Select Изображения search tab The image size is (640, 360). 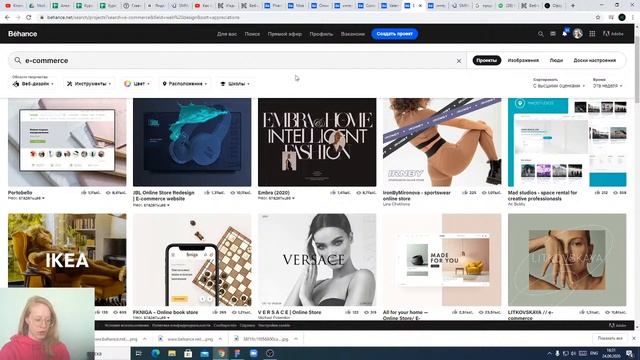pyautogui.click(x=523, y=60)
